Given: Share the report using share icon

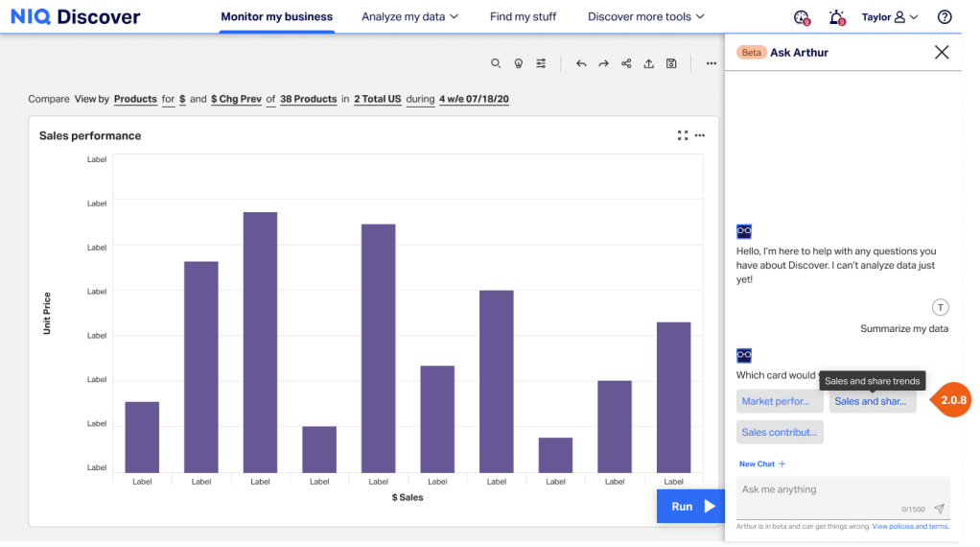Looking at the screenshot, I should point(626,63).
